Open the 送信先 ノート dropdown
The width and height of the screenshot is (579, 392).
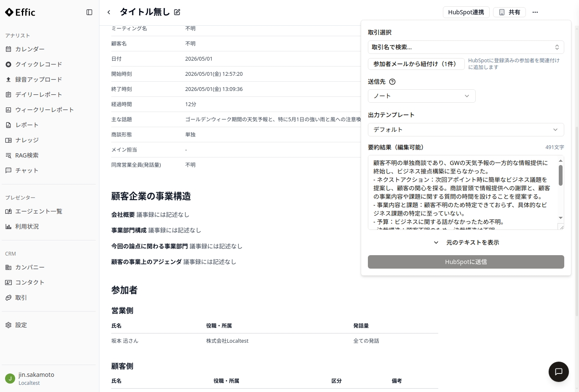[421, 96]
